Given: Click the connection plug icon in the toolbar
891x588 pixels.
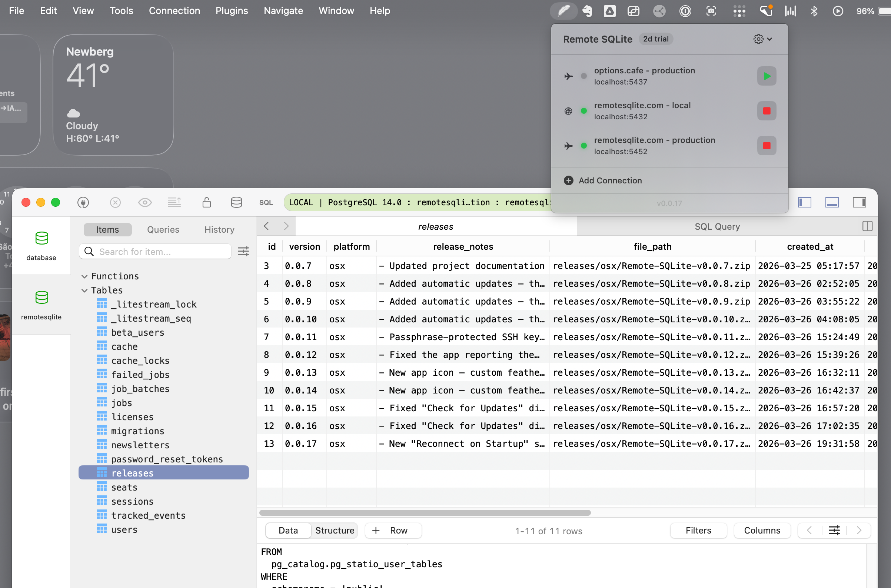Looking at the screenshot, I should click(83, 203).
